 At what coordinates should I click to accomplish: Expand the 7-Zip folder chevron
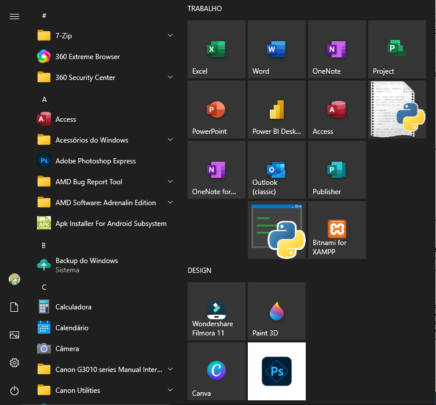pyautogui.click(x=170, y=35)
